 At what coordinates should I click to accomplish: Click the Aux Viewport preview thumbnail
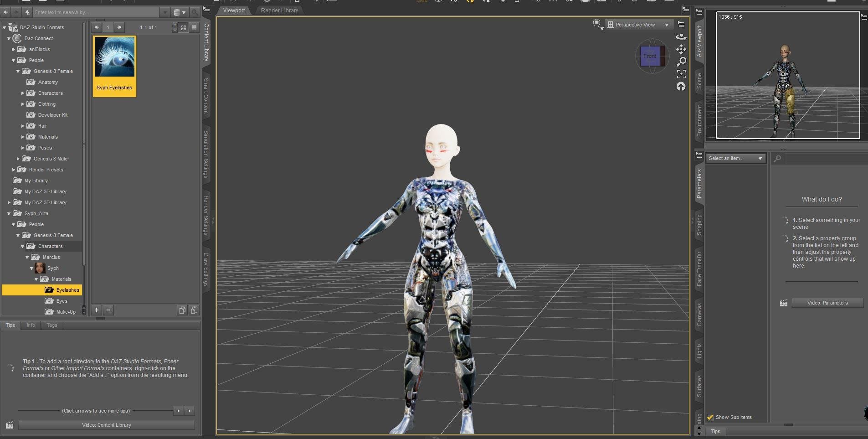(x=788, y=75)
